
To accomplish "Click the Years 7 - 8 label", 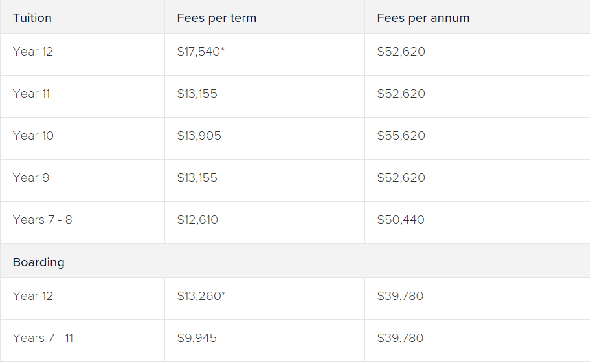I will pos(42,220).
